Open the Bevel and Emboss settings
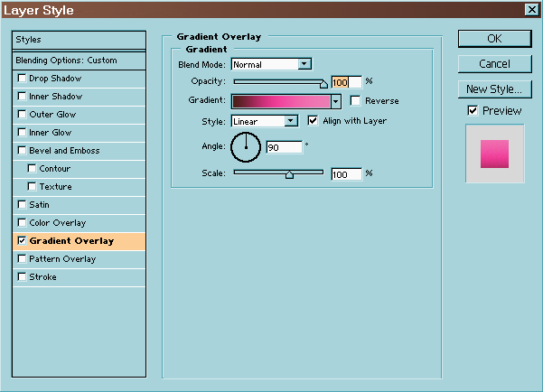 click(64, 151)
